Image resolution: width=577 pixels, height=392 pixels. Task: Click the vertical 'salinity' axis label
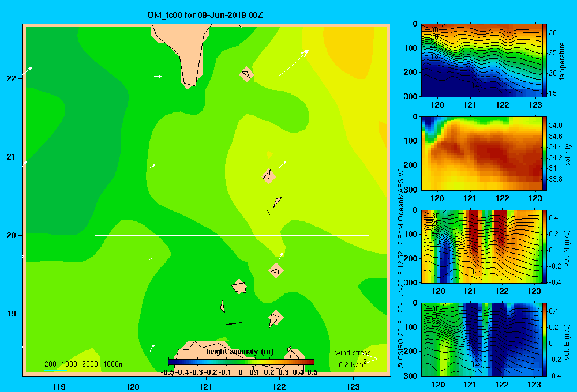pos(568,154)
